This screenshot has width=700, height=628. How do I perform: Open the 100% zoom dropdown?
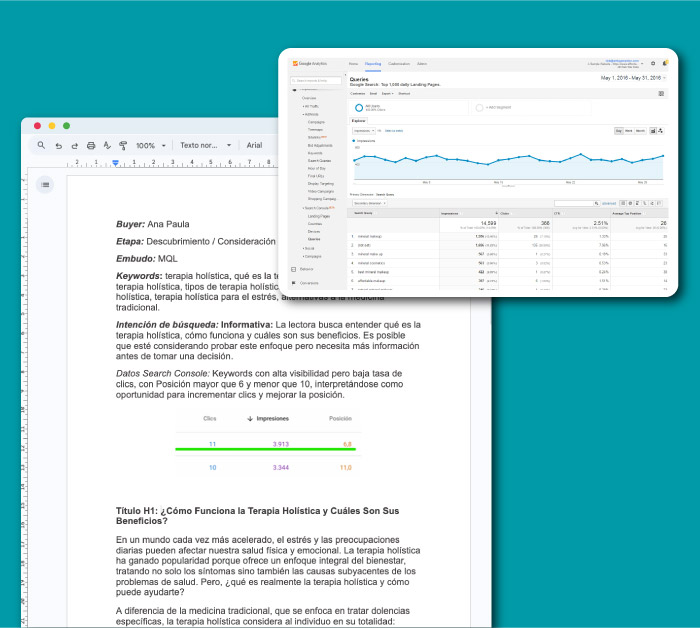[150, 145]
